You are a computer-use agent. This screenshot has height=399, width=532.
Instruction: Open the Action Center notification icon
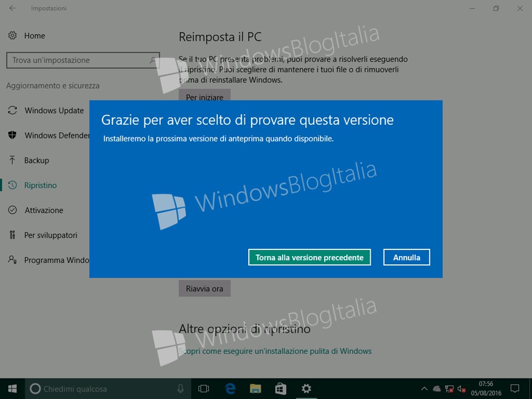pos(515,388)
